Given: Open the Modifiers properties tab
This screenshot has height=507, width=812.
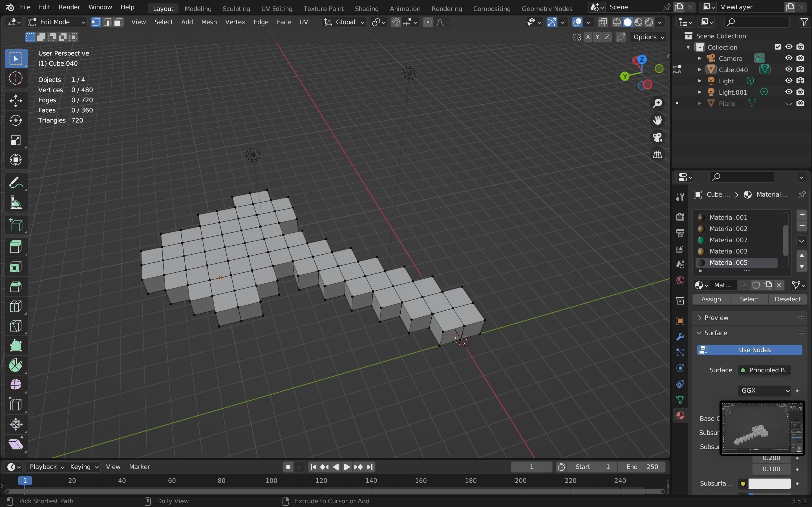Looking at the screenshot, I should point(680,336).
